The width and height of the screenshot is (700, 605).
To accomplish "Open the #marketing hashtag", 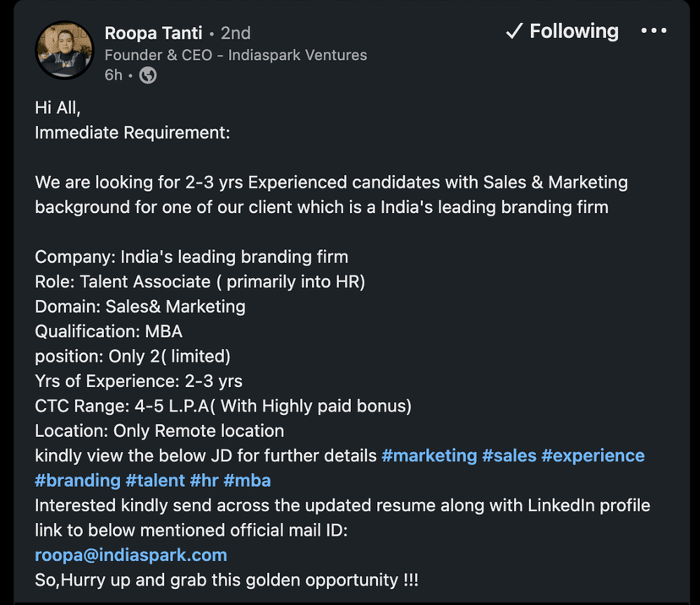I will tap(429, 455).
